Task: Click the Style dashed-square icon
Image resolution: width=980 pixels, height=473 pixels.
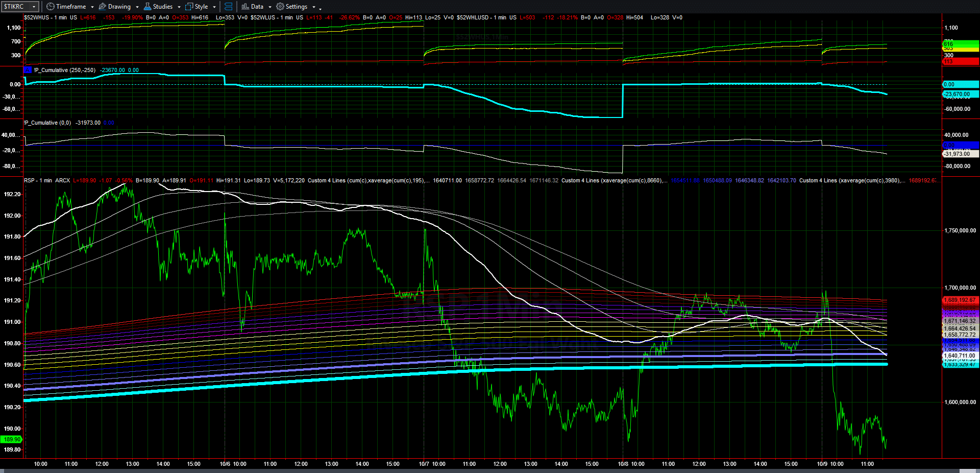Action: click(x=189, y=6)
